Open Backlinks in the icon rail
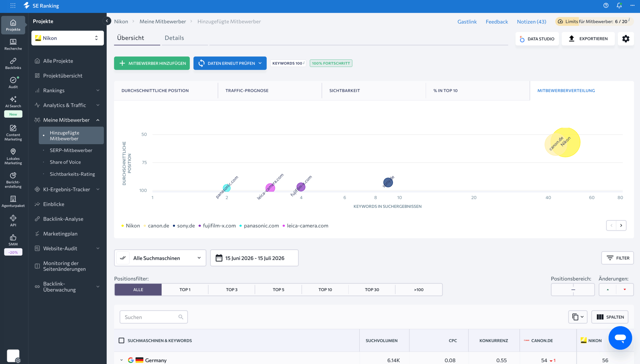 coord(13,64)
